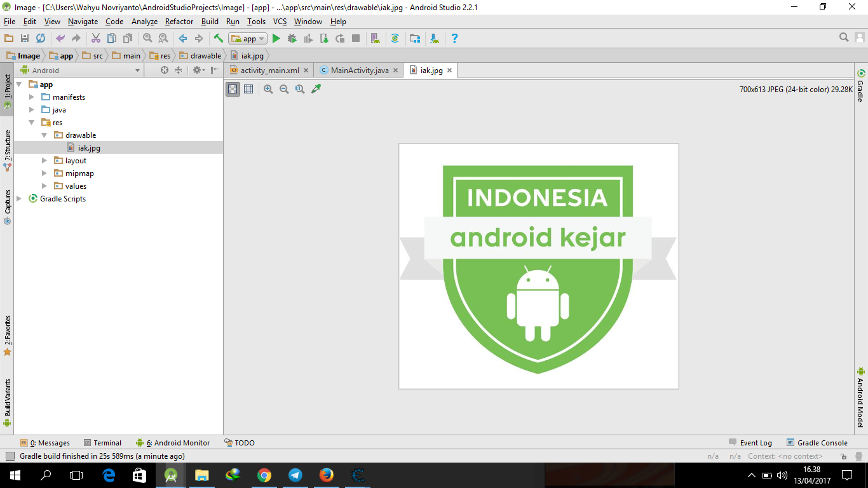
Task: Expand the manifests folder
Action: click(32, 97)
